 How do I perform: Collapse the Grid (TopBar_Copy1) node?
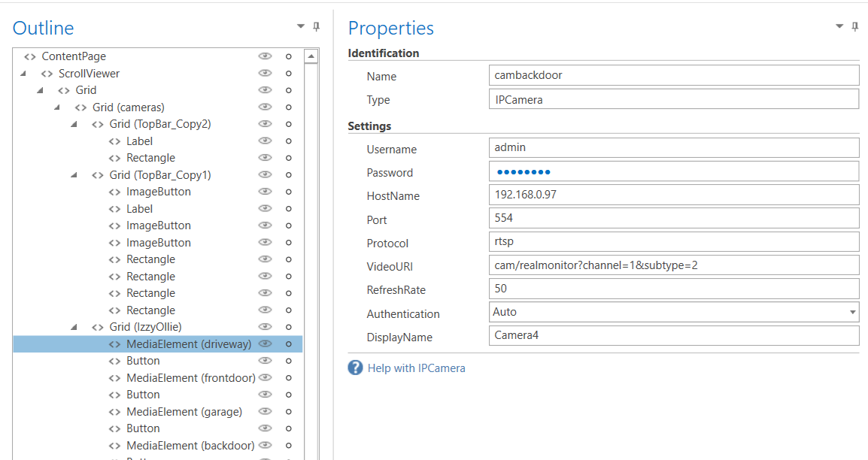[x=74, y=174]
